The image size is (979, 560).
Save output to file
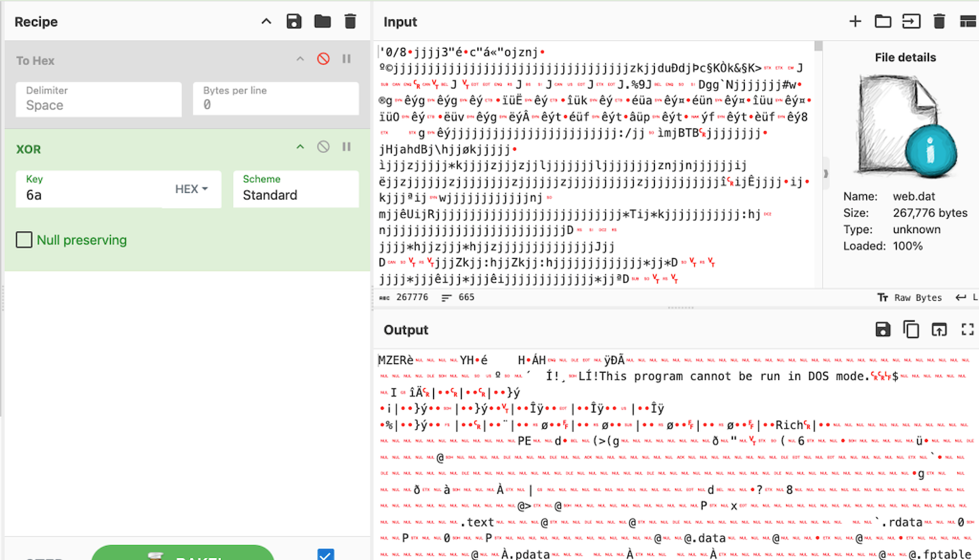point(883,330)
